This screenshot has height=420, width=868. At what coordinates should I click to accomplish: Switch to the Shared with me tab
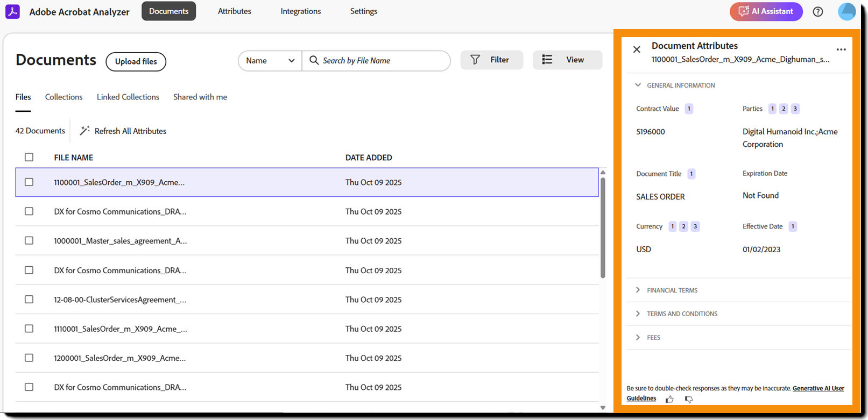[200, 97]
